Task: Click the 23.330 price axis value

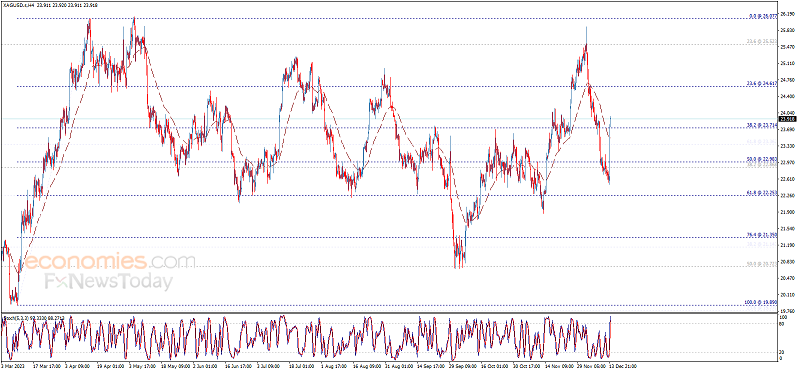Action: [x=787, y=146]
